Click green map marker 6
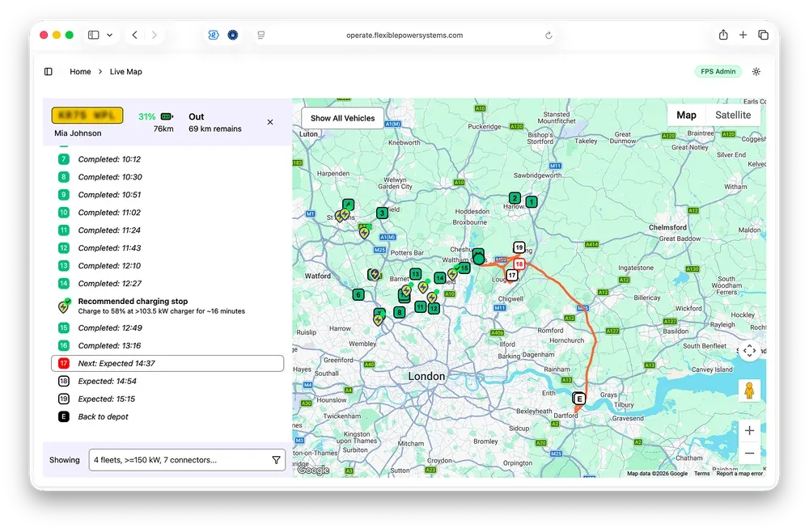 tap(358, 295)
